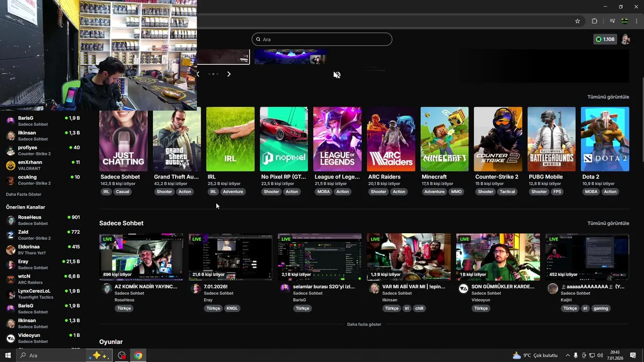Open taskbar volume speaker icon
Image resolution: width=644 pixels, height=362 pixels.
(x=600, y=355)
